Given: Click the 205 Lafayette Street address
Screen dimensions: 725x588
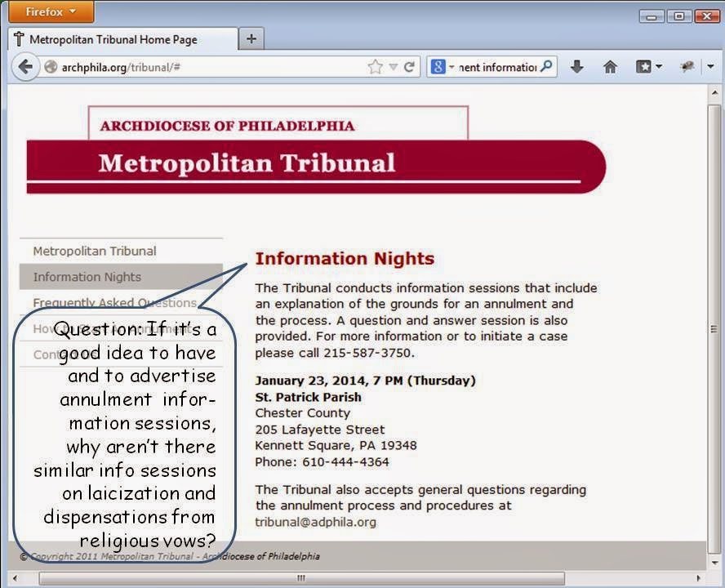Looking at the screenshot, I should (x=320, y=430).
